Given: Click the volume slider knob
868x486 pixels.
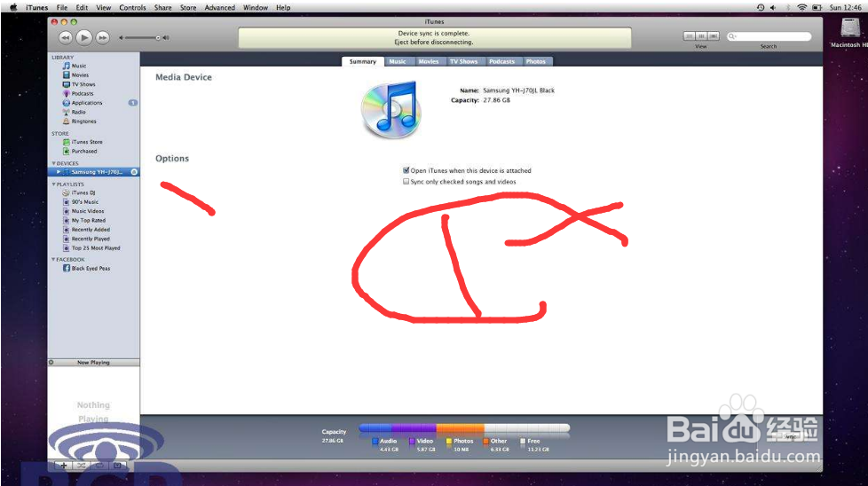Looking at the screenshot, I should coord(158,37).
